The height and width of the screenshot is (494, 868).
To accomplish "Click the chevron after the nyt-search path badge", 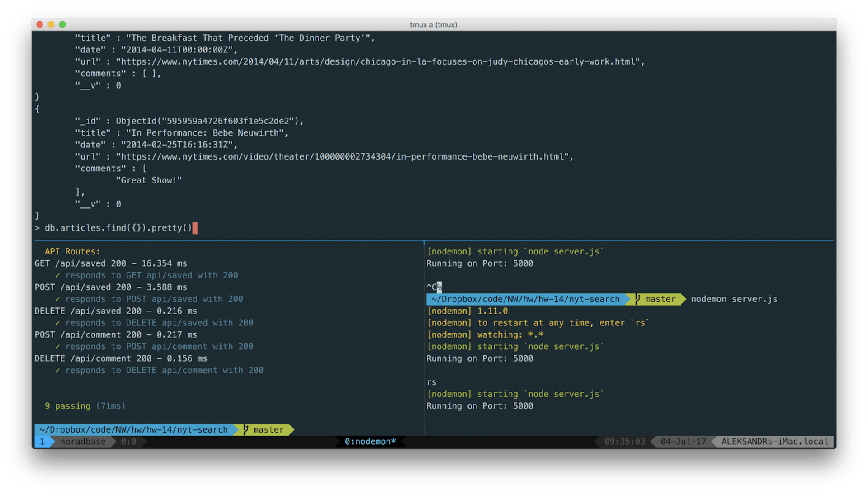I will coord(236,430).
